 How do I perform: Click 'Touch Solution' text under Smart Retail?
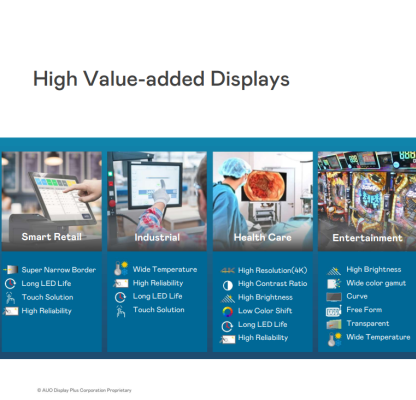(47, 297)
